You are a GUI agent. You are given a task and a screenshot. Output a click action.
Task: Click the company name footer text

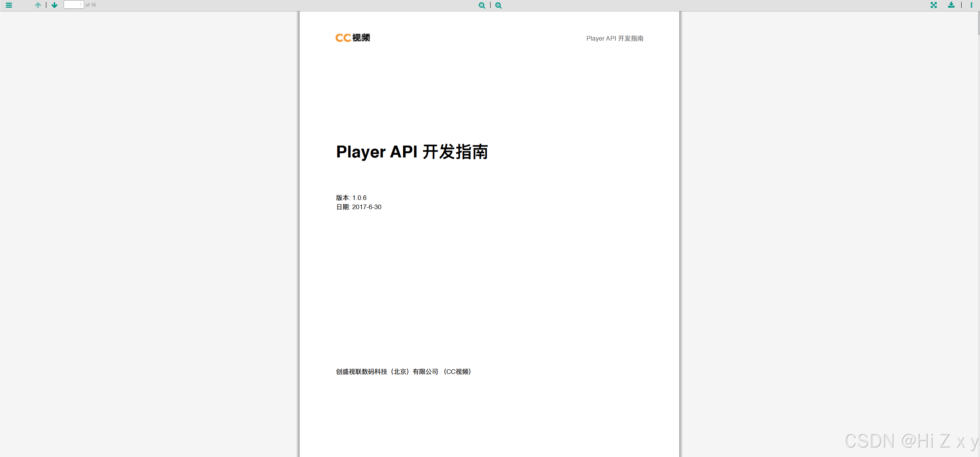[x=403, y=372]
